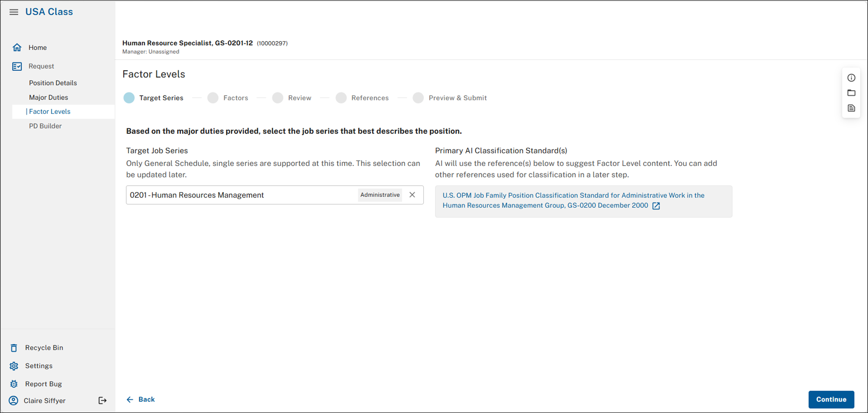Click the Back link text

point(147,399)
